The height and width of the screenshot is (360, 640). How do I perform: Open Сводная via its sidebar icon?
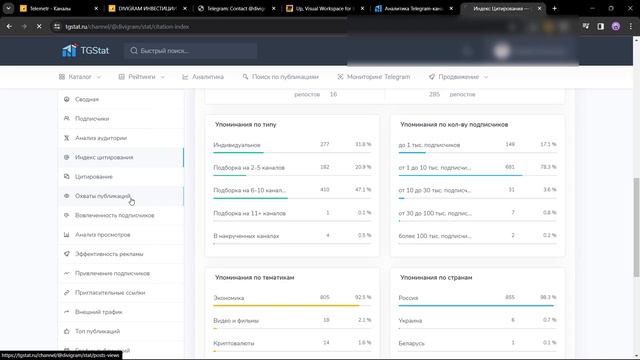coord(67,99)
